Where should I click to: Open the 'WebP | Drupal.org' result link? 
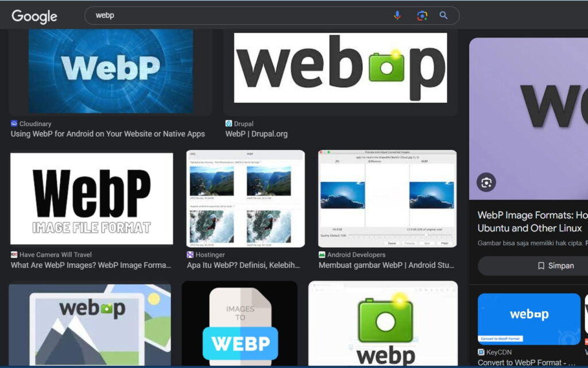[256, 134]
